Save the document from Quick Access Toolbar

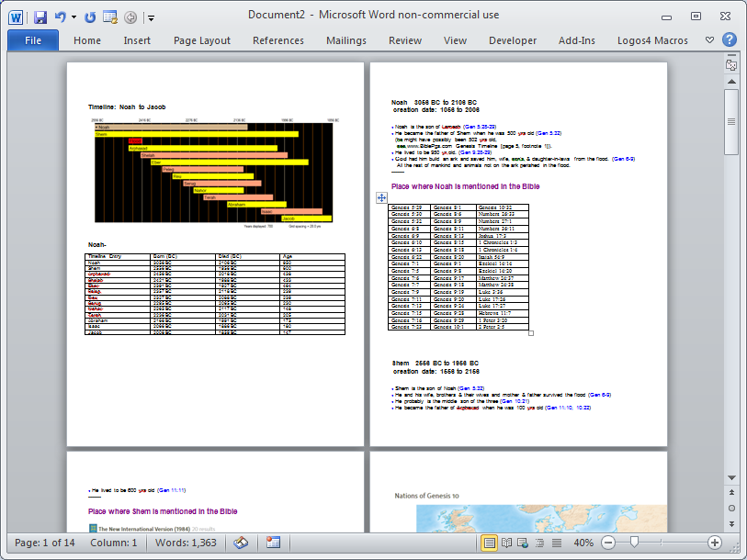pos(40,17)
